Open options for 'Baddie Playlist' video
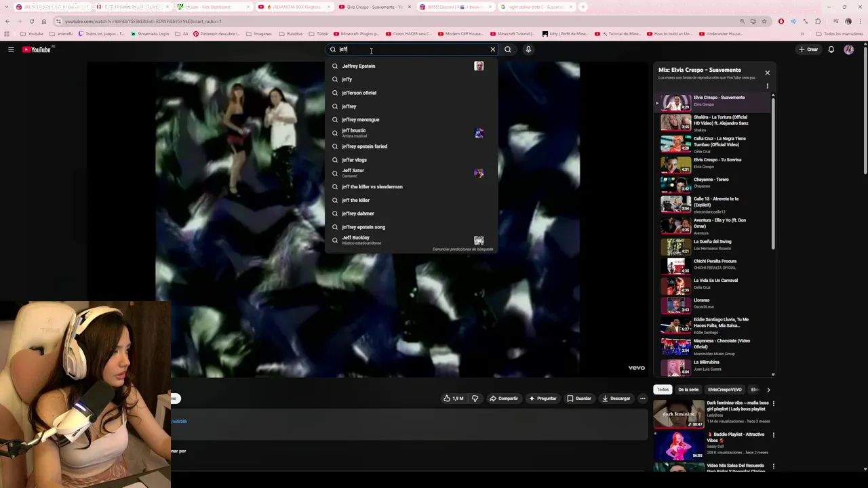The height and width of the screenshot is (488, 868). pos(774,435)
